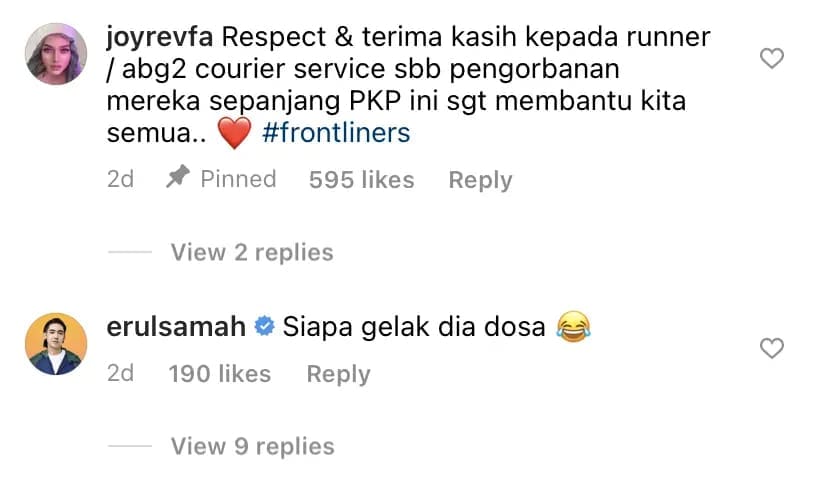Expand View 2 replies
This screenshot has width=828, height=477.
point(252,252)
